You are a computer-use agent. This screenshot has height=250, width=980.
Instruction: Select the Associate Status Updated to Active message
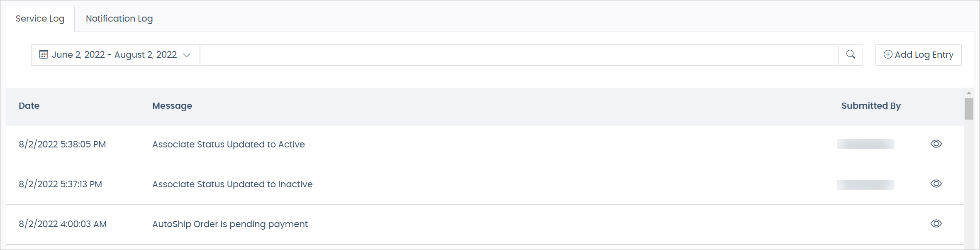click(x=229, y=145)
